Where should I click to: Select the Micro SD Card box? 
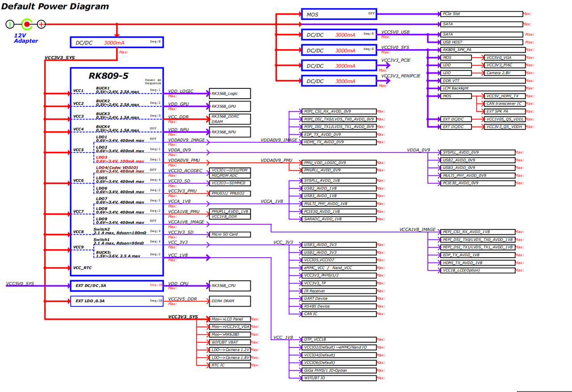tap(230, 234)
